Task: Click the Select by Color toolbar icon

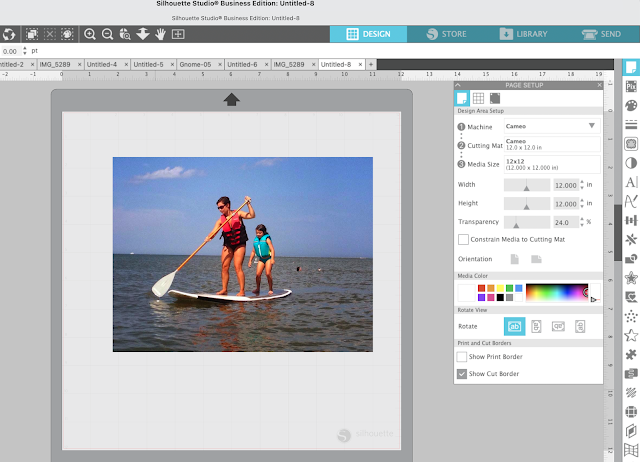Action: pyautogui.click(x=67, y=34)
